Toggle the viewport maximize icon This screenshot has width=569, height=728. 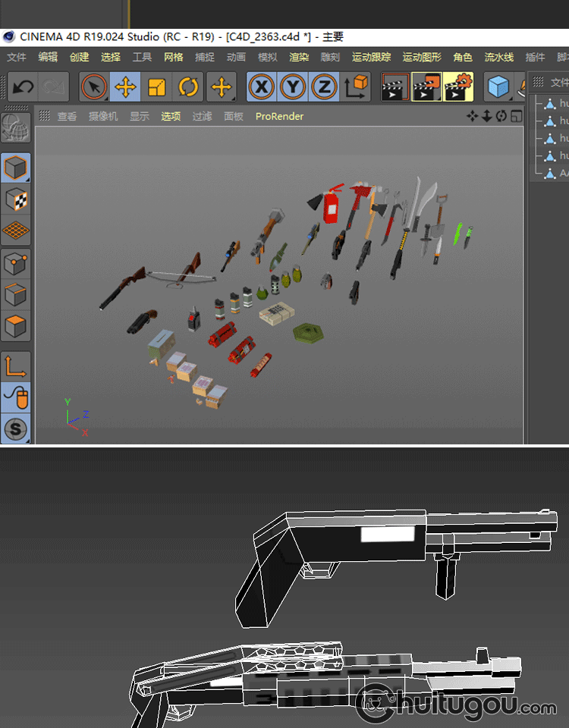[516, 116]
